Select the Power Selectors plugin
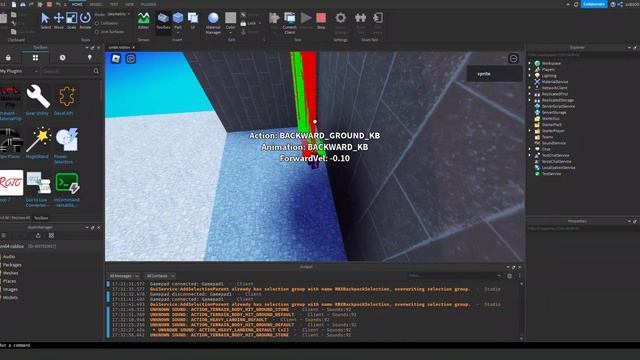 (x=67, y=146)
